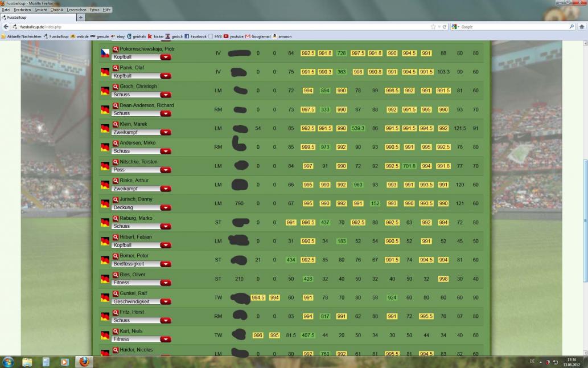Click the magnifier icon beside Ries, Oliver
Image resolution: width=588 pixels, height=368 pixels.
(x=116, y=275)
